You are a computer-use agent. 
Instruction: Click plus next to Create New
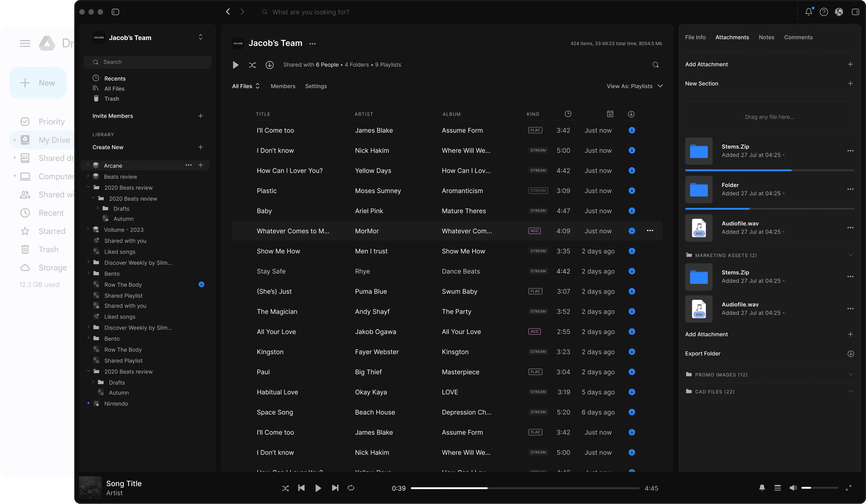(x=200, y=147)
